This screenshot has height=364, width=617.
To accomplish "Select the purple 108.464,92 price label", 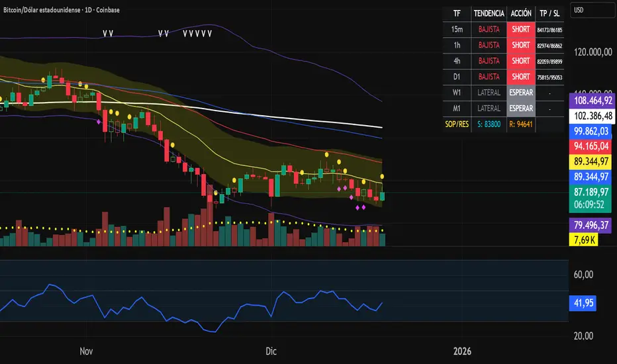I will tap(592, 101).
